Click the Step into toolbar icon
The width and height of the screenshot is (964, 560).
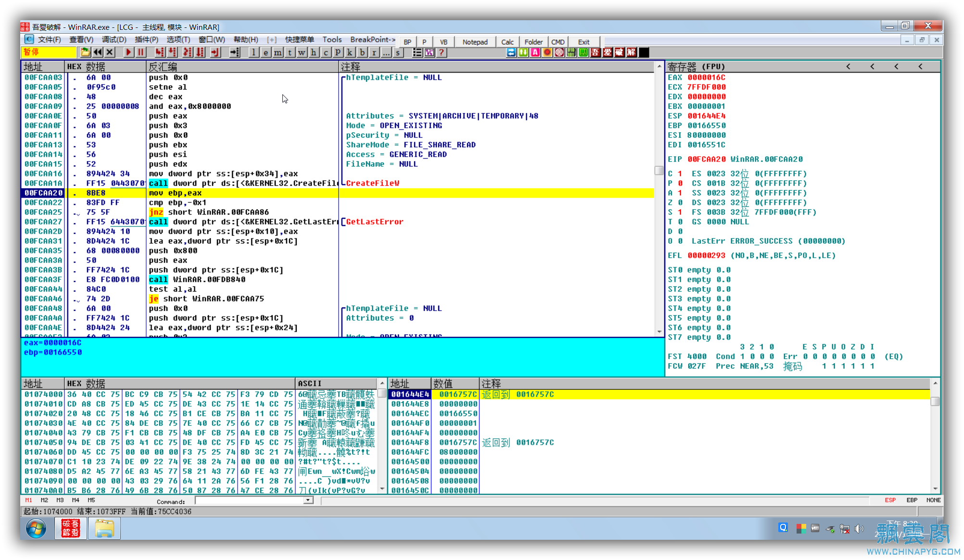coord(160,52)
